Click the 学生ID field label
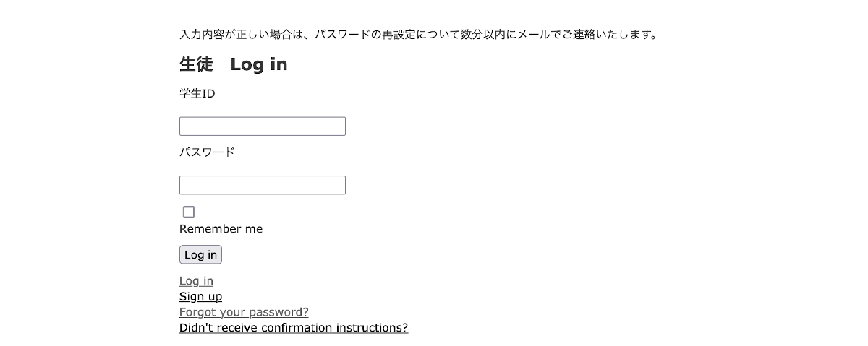 (197, 94)
